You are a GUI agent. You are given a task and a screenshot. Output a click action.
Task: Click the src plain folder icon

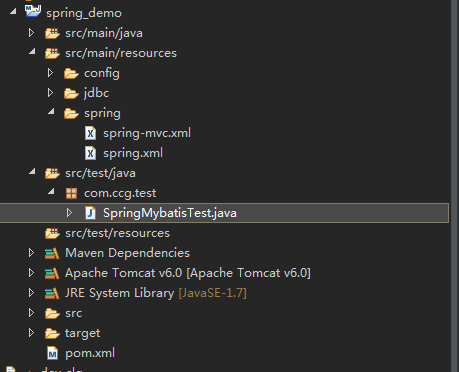(52, 313)
